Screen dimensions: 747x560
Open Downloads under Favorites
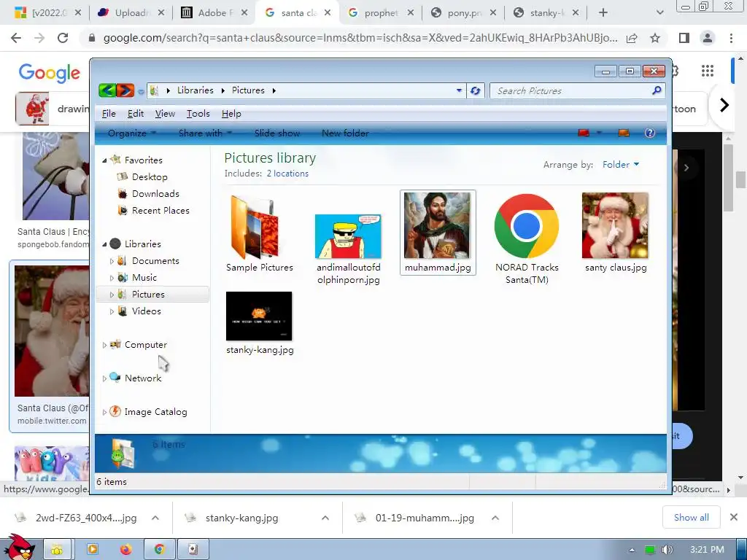point(155,193)
